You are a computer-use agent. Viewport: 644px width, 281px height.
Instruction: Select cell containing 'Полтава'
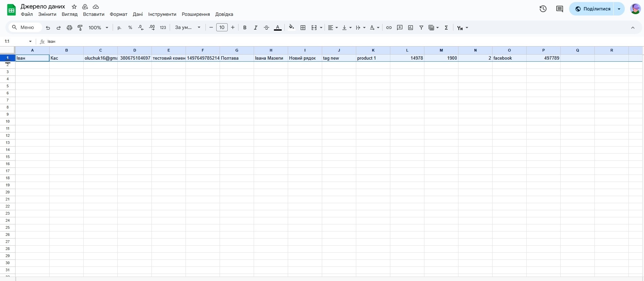[x=237, y=58]
